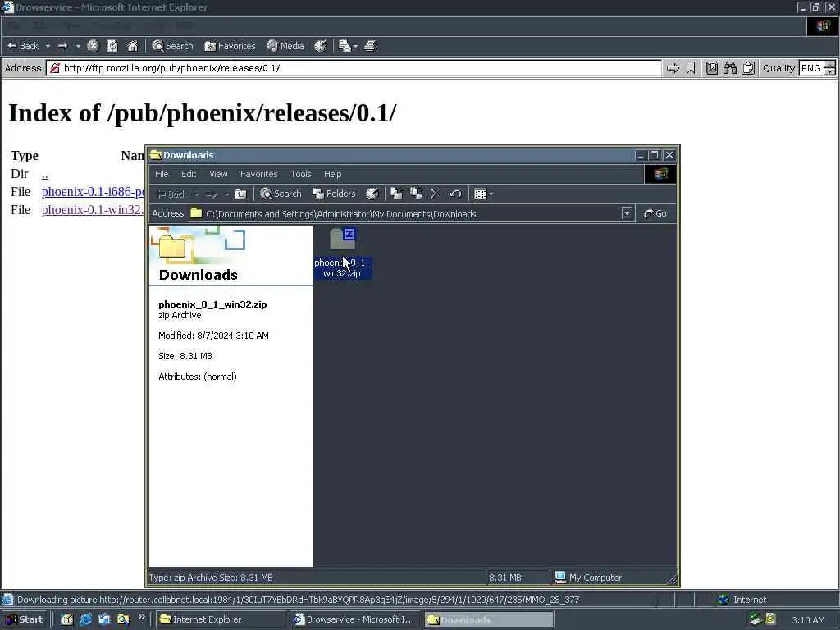Click the Delete X icon in Downloads toolbar
Screen dimensions: 840x630
click(x=435, y=194)
